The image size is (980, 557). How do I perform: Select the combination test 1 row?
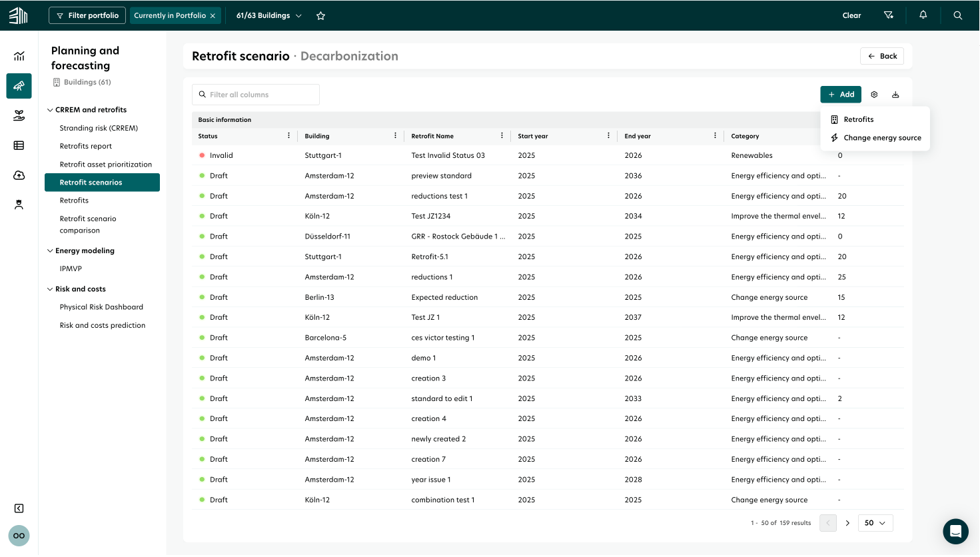[548, 500]
